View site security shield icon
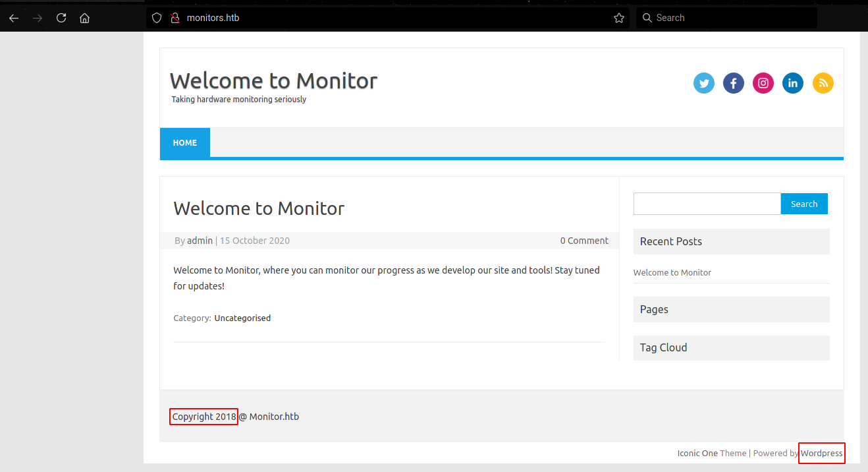868x472 pixels. pos(157,18)
